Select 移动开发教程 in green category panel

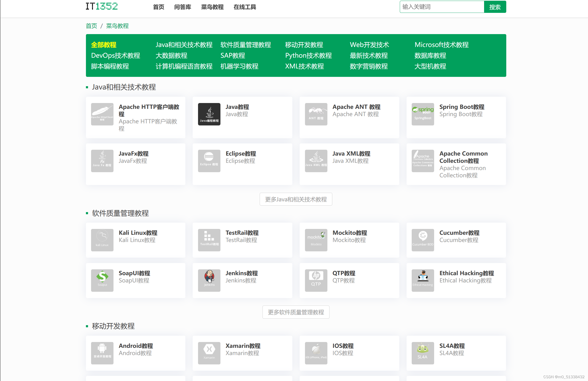(x=304, y=45)
